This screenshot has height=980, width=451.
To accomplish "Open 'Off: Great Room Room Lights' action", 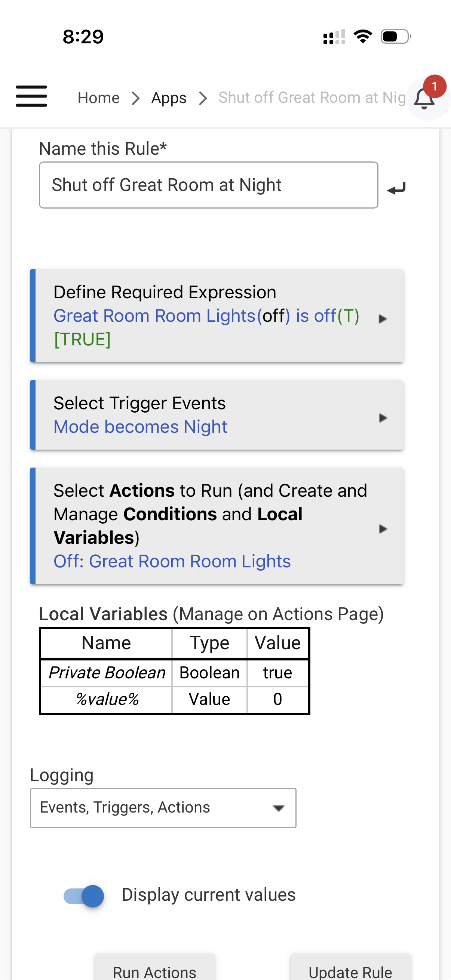I will point(172,561).
